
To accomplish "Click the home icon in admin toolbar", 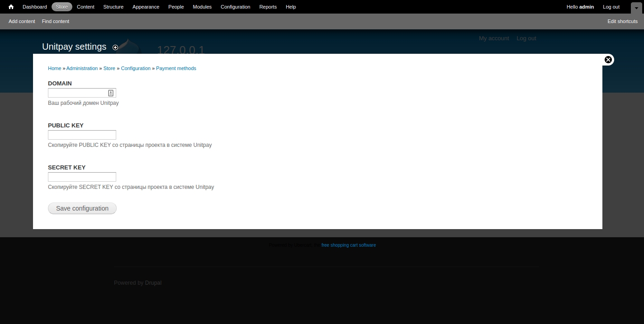I will (x=11, y=7).
